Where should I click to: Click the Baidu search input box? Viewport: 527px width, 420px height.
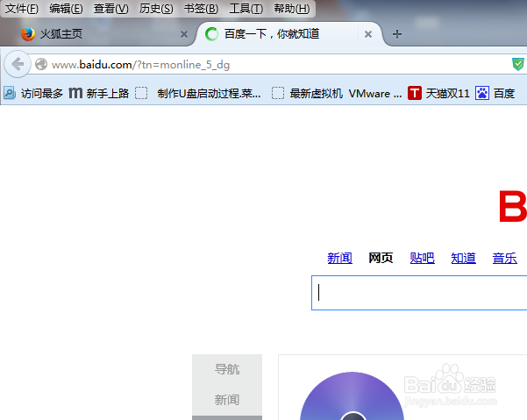coord(419,293)
